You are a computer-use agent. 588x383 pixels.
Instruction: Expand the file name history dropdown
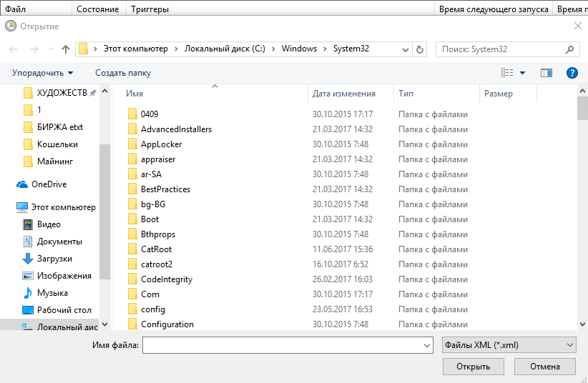click(427, 346)
